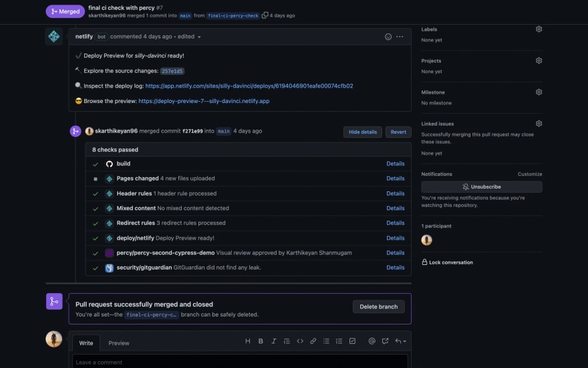The width and height of the screenshot is (588, 368).
Task: Insert a bulleted list in comment
Action: (x=326, y=341)
